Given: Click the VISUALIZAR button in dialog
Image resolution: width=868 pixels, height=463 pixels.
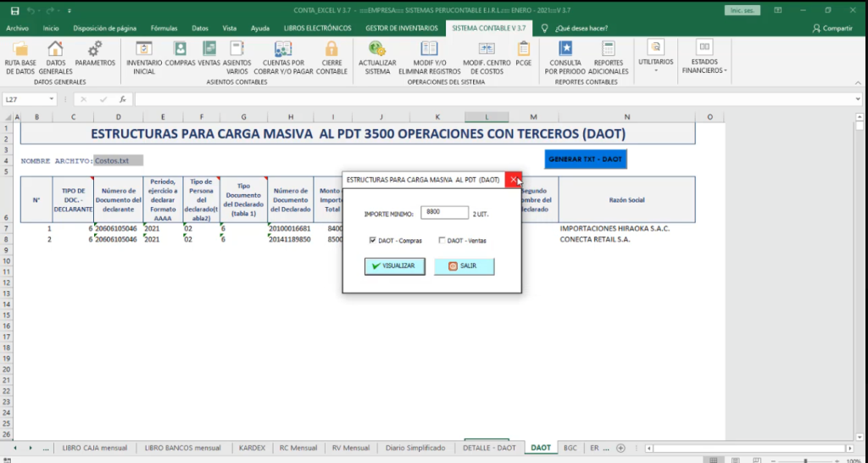Looking at the screenshot, I should 395,266.
